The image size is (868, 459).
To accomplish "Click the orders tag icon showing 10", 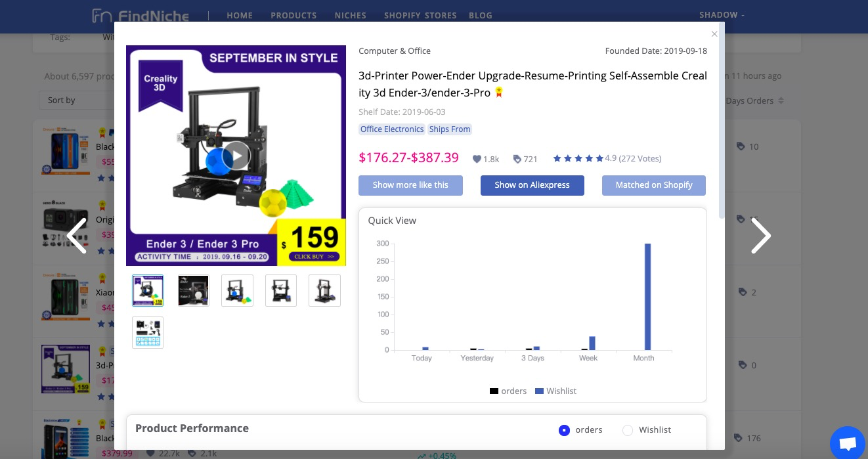I will [x=741, y=146].
